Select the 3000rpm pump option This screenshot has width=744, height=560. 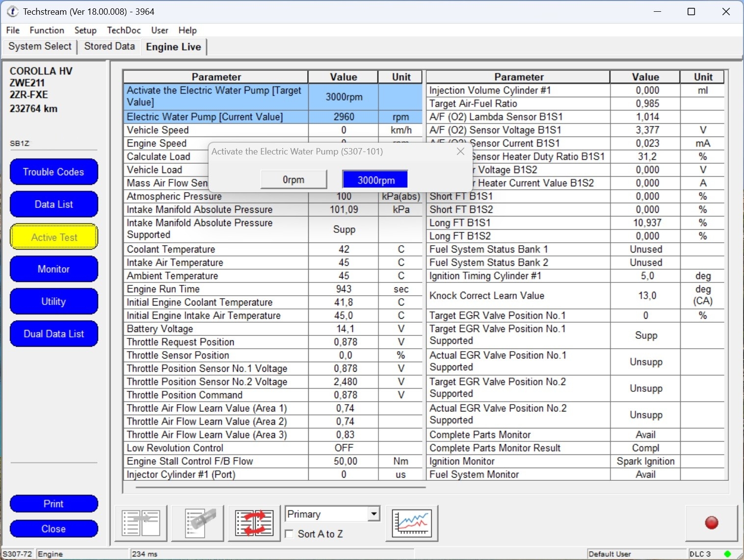(376, 180)
